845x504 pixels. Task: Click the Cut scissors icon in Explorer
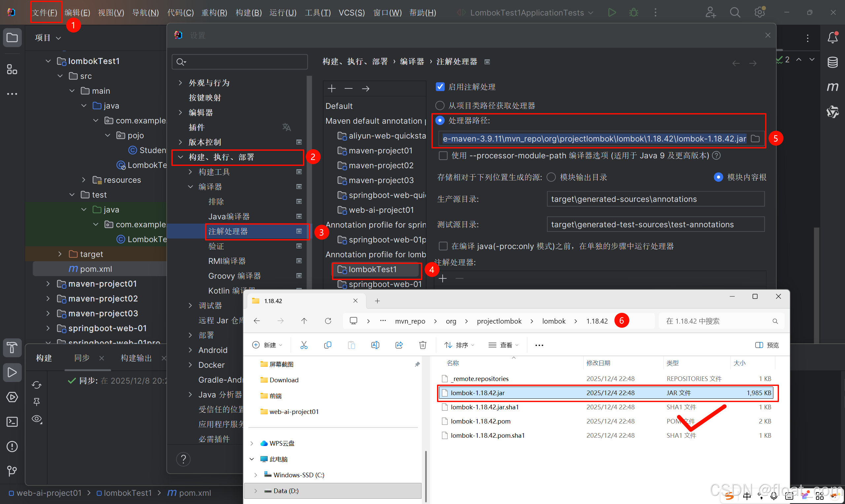tap(304, 345)
